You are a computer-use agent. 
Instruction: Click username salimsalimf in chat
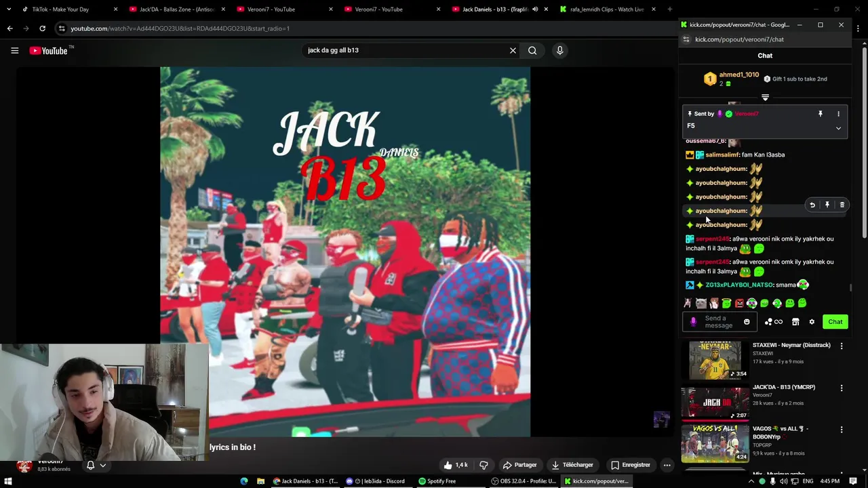coord(723,155)
